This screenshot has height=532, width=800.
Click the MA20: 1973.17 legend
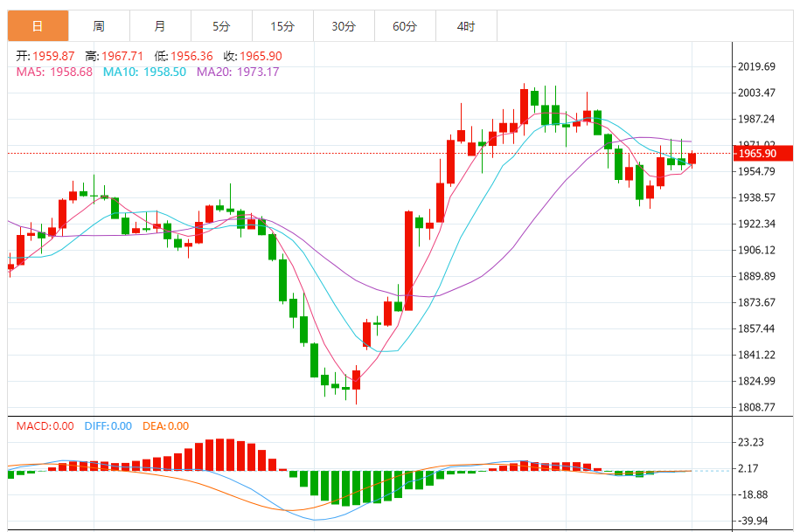tap(238, 72)
